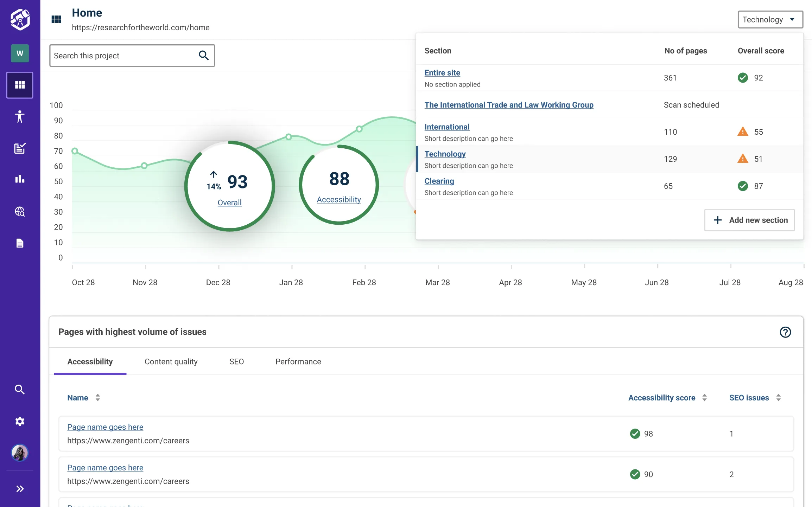
Task: Select the Content quality checklist icon
Action: (20, 148)
